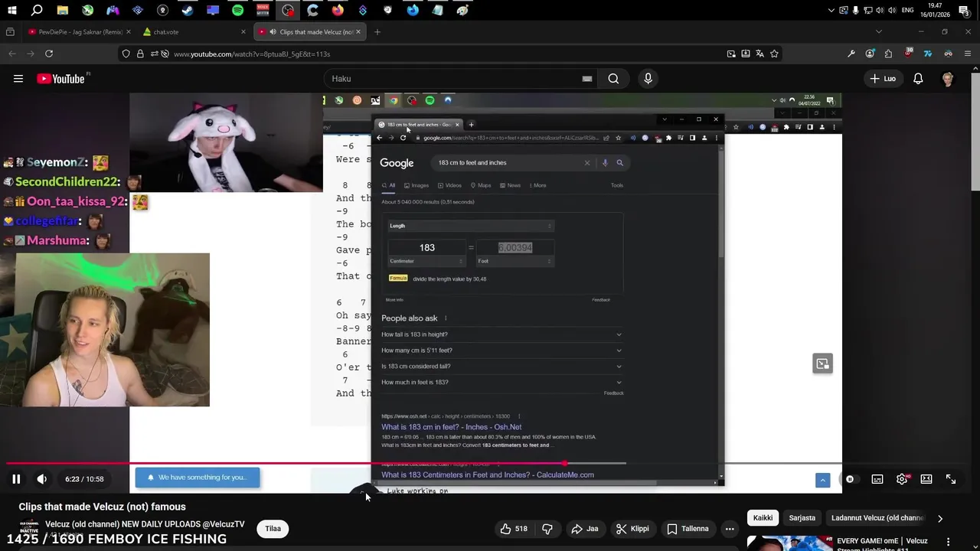
Task: Open the Windows Start menu
Action: tap(12, 11)
